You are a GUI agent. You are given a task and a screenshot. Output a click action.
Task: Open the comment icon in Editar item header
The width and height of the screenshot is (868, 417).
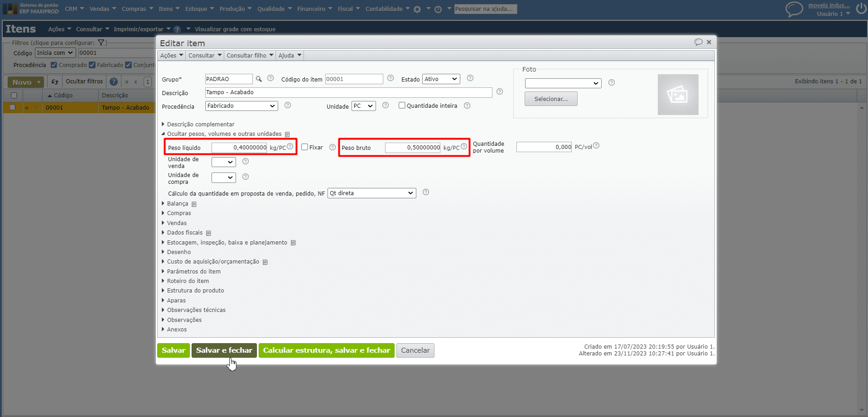(x=698, y=42)
